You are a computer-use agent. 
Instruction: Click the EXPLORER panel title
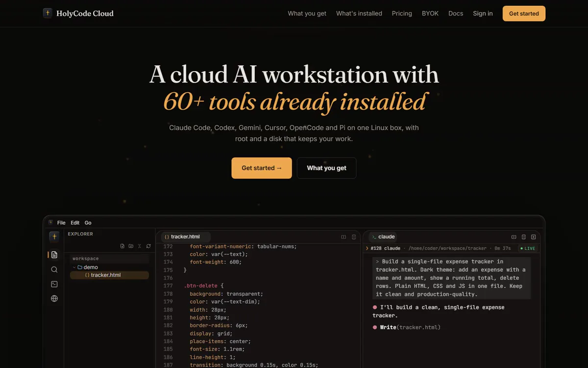[80, 234]
